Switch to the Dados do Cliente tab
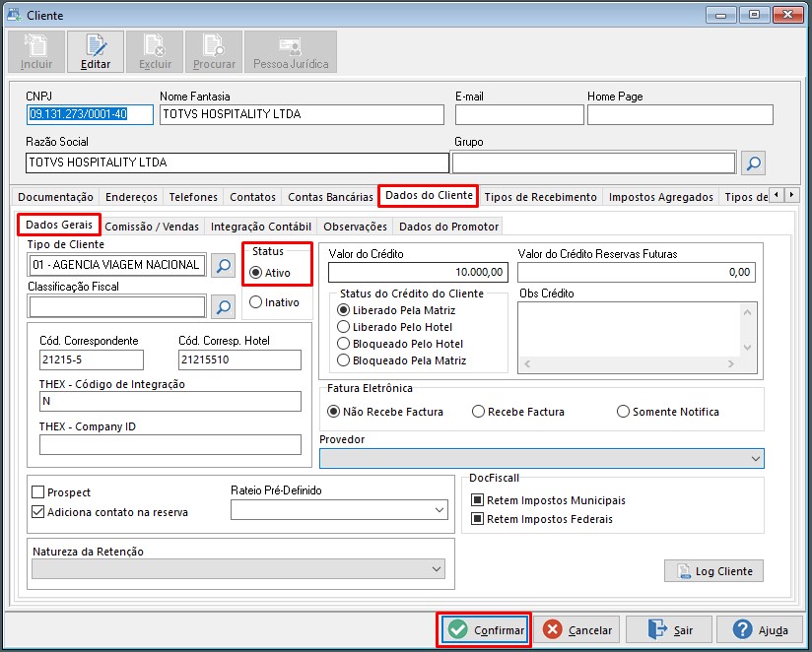The height and width of the screenshot is (652, 812). [429, 196]
